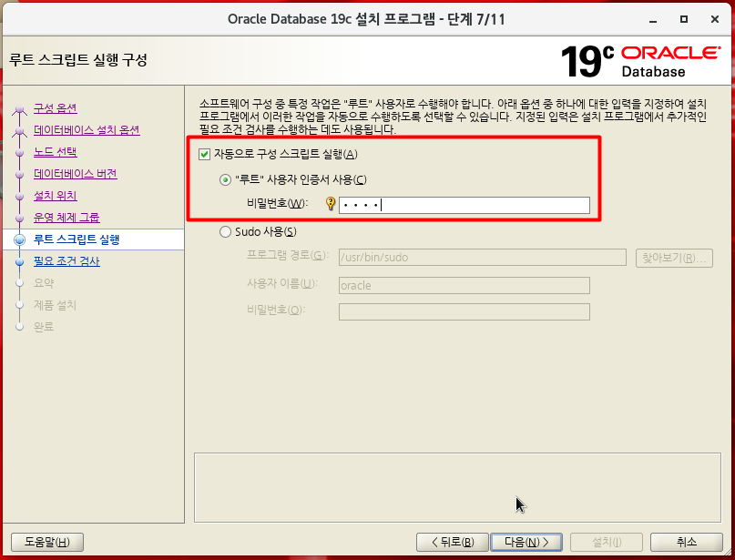Click the password hint lightbulb icon
Screen dimensions: 735x560
[331, 203]
